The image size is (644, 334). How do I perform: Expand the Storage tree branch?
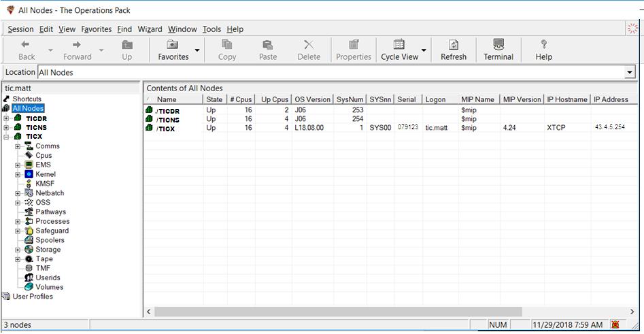pos(18,250)
